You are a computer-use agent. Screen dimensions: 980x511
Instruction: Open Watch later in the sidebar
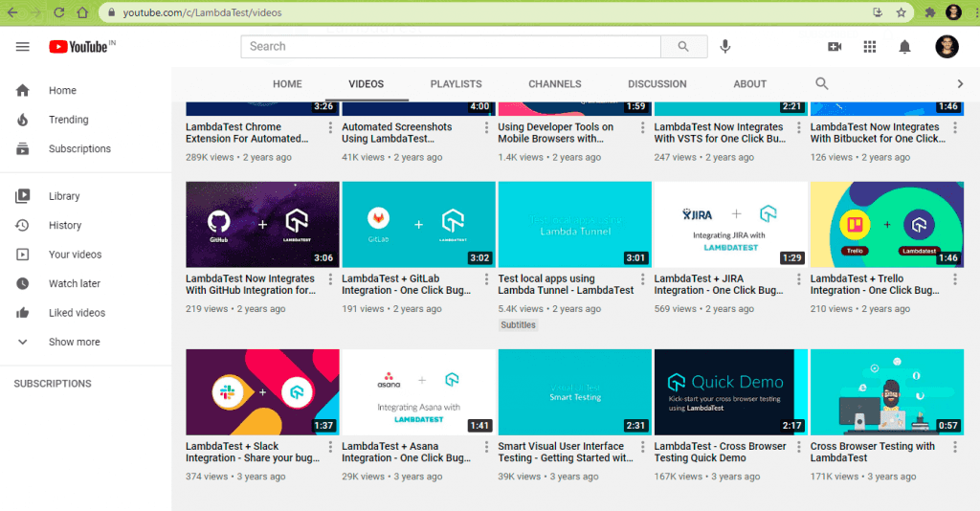(x=75, y=283)
